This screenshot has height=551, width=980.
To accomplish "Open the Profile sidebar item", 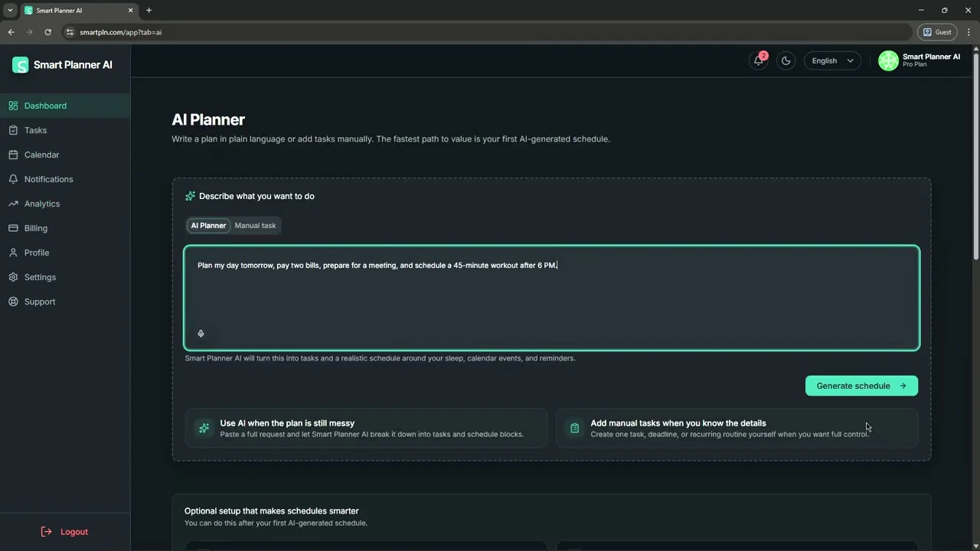I will click(65, 253).
